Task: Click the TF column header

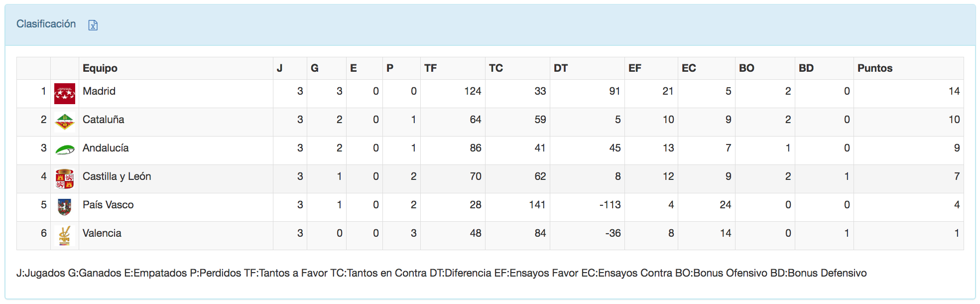Action: 430,68
